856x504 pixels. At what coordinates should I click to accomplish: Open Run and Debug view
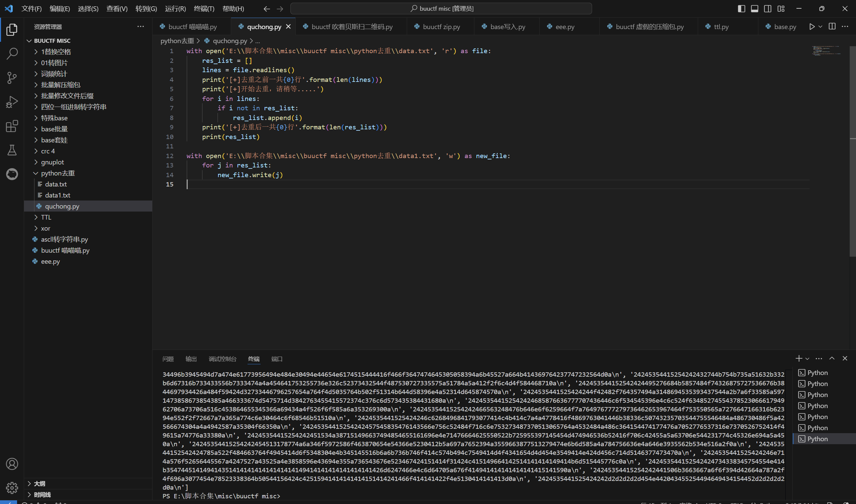[12, 102]
